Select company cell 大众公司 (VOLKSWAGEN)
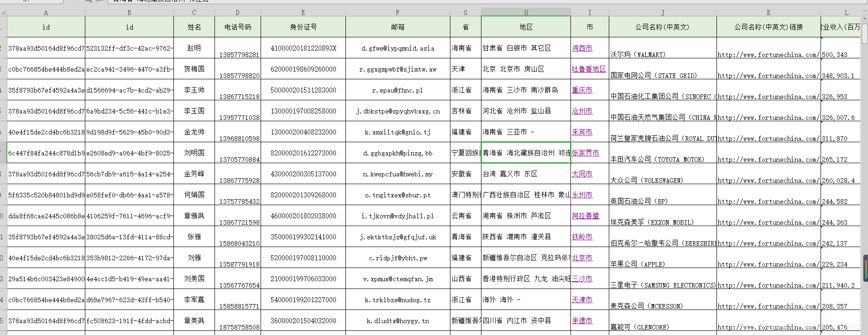The image size is (868, 335). coord(663,174)
